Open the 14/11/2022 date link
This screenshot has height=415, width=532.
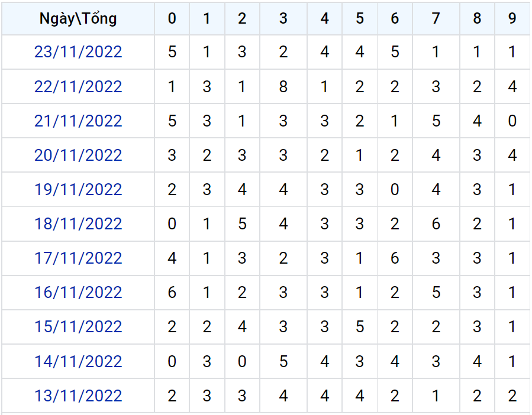[x=78, y=361]
